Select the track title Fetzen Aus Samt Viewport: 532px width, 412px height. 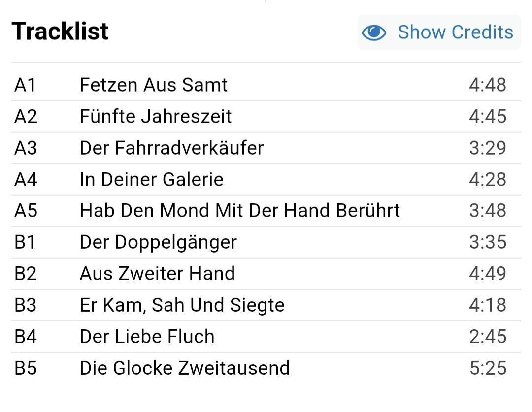click(153, 85)
